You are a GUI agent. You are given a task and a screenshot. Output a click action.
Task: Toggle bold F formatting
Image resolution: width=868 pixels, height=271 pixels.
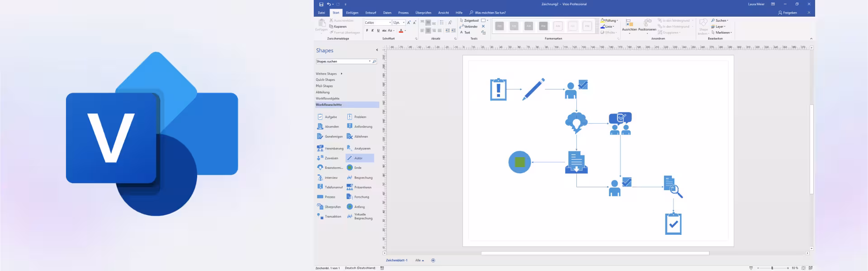(367, 31)
